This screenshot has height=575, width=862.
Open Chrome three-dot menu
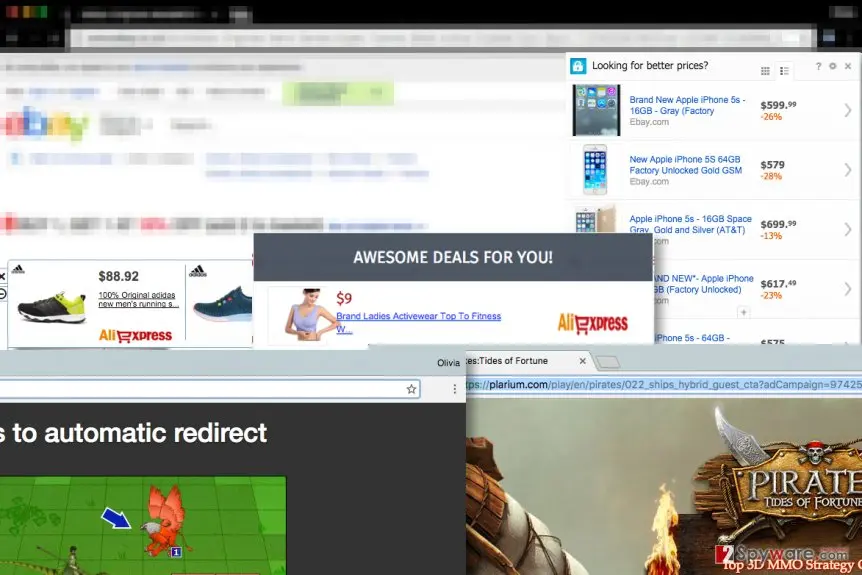pos(455,389)
